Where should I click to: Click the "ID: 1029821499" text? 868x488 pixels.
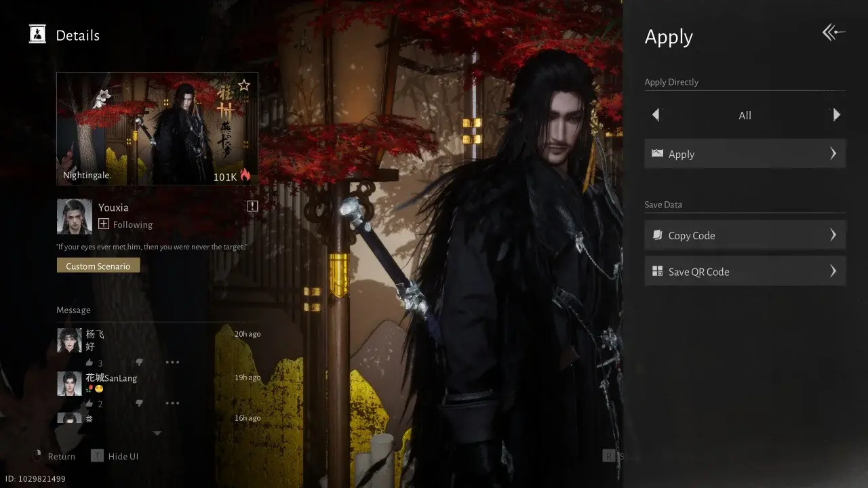(x=35, y=479)
